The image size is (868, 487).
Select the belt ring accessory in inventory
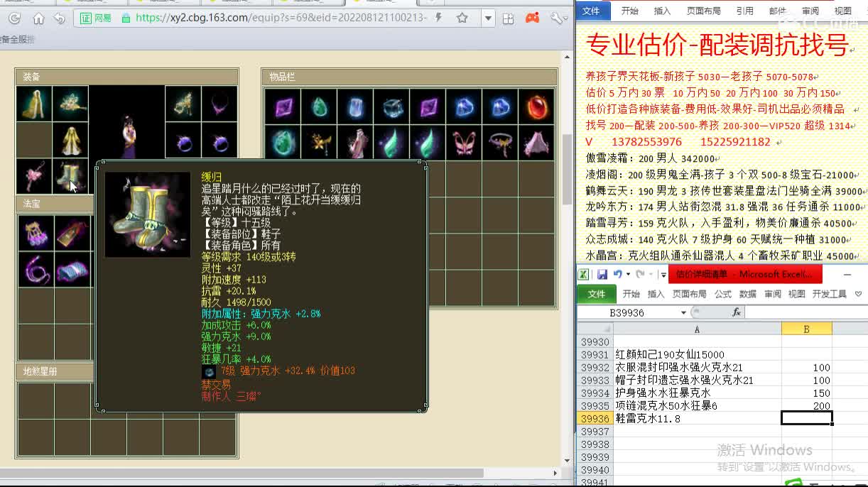501,143
